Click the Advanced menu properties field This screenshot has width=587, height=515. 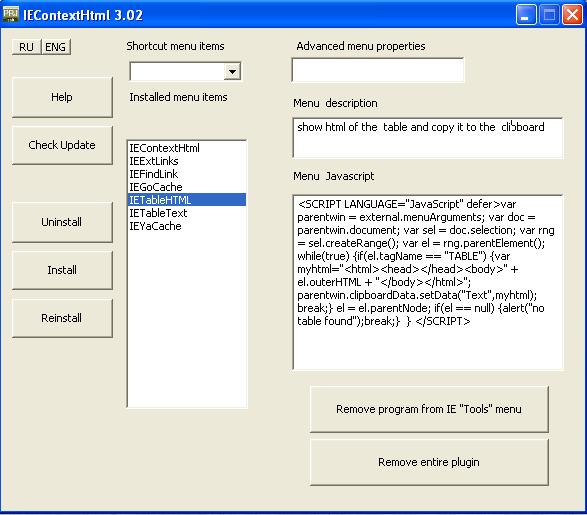tap(377, 70)
